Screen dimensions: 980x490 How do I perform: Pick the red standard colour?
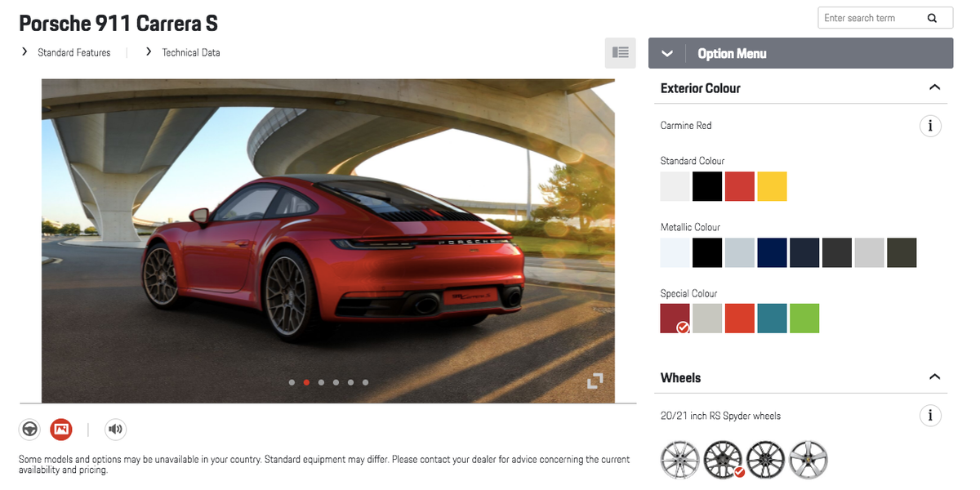(740, 186)
